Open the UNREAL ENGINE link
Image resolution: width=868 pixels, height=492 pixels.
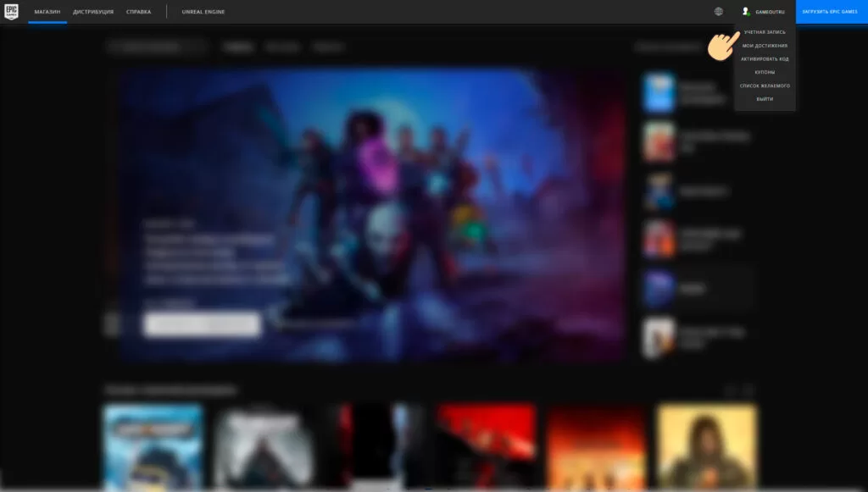[203, 12]
